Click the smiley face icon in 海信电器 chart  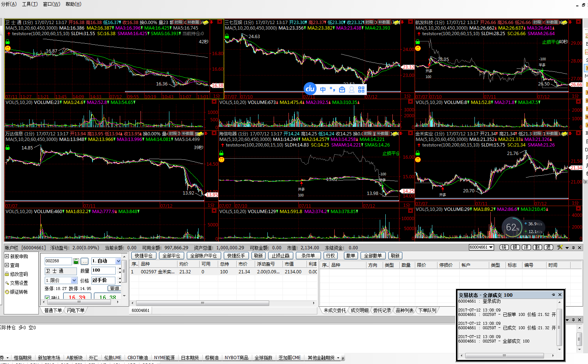coord(222,159)
